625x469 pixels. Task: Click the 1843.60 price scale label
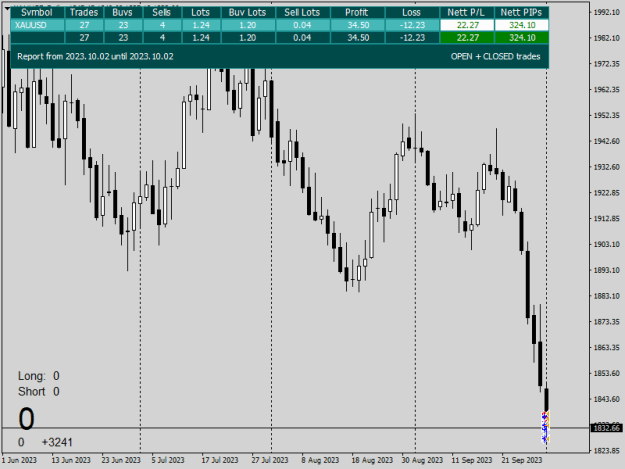point(607,399)
